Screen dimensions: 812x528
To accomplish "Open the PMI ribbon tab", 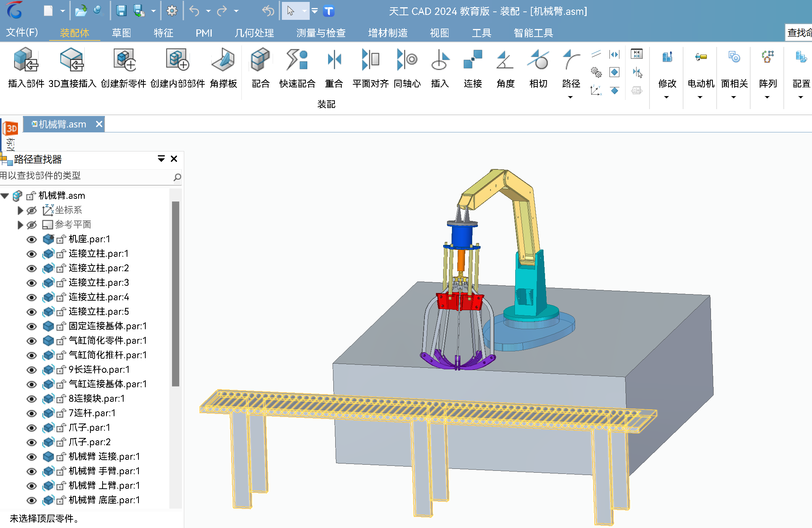I will (204, 33).
